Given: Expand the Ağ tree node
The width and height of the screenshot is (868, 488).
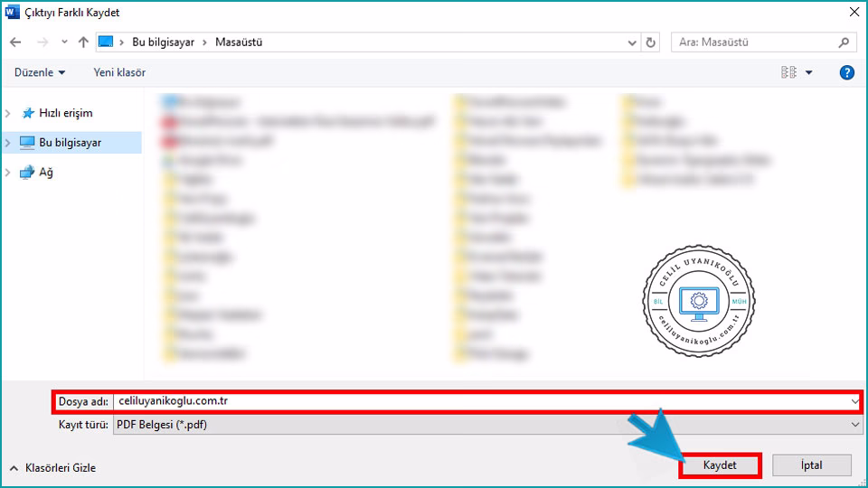Looking at the screenshot, I should coord(8,172).
